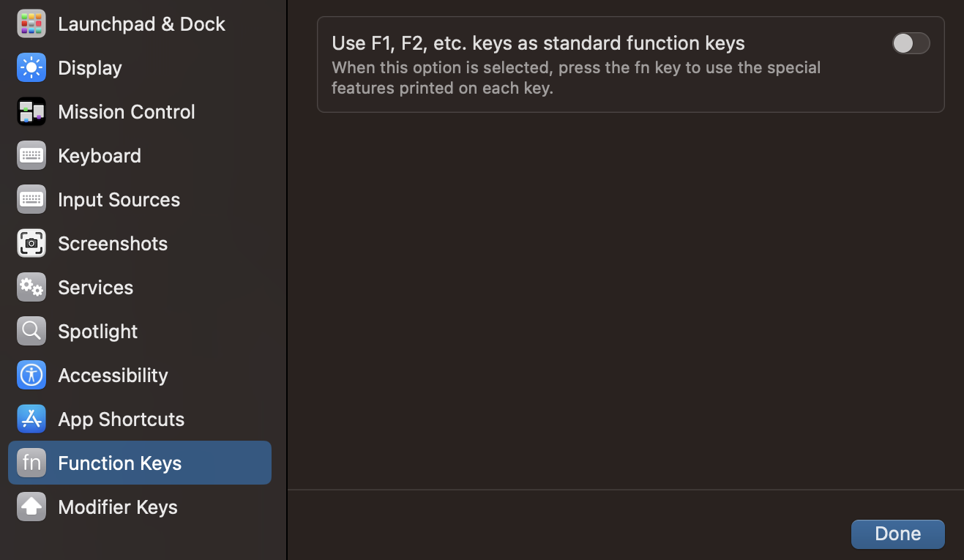Select the Screenshots category
This screenshot has width=964, height=560.
(x=113, y=243)
